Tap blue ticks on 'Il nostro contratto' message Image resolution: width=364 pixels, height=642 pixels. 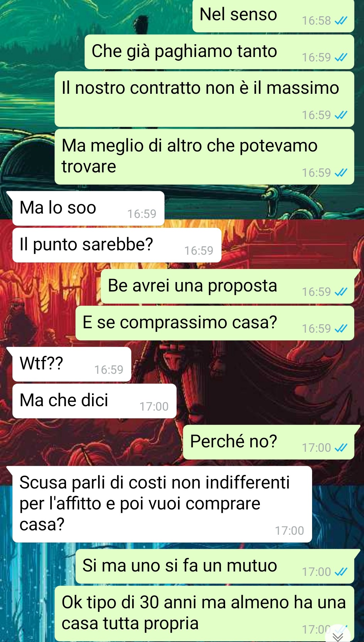click(x=341, y=115)
